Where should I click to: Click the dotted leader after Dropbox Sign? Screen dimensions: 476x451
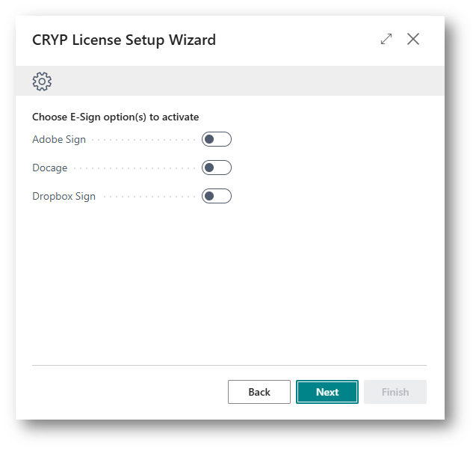pyautogui.click(x=148, y=197)
